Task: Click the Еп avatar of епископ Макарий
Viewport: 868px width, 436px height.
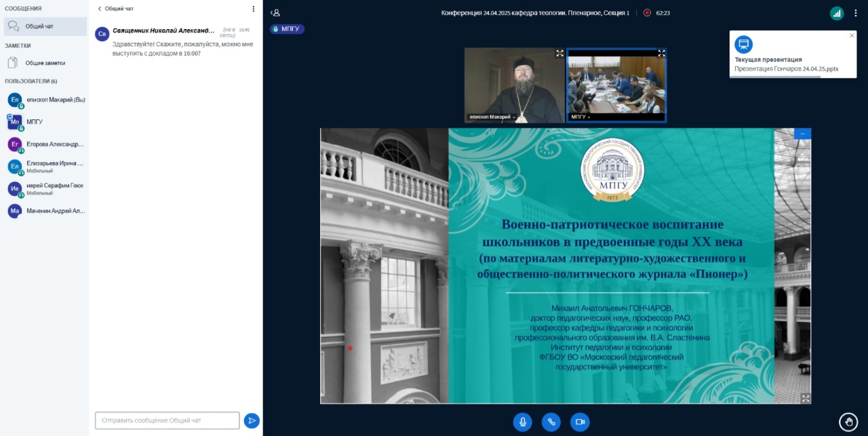Action: (x=15, y=100)
